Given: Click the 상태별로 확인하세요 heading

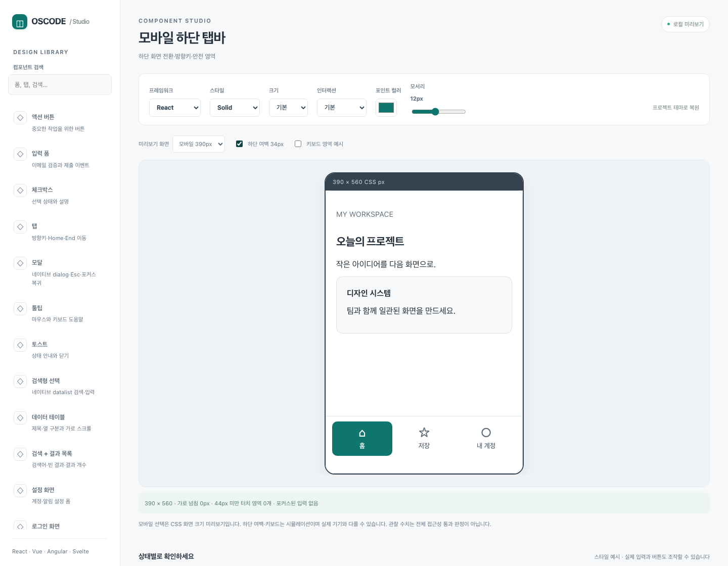Looking at the screenshot, I should (x=166, y=556).
